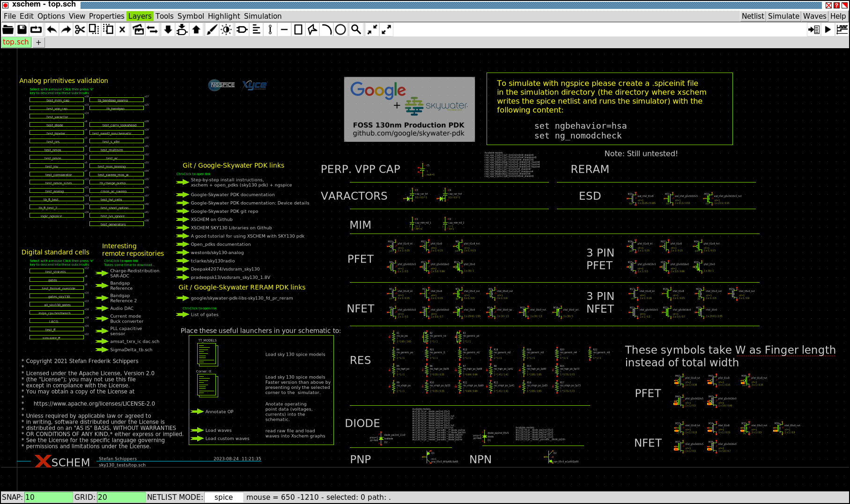Copy selection using the dotted-corner copy icon
This screenshot has width=850, height=504.
click(94, 29)
